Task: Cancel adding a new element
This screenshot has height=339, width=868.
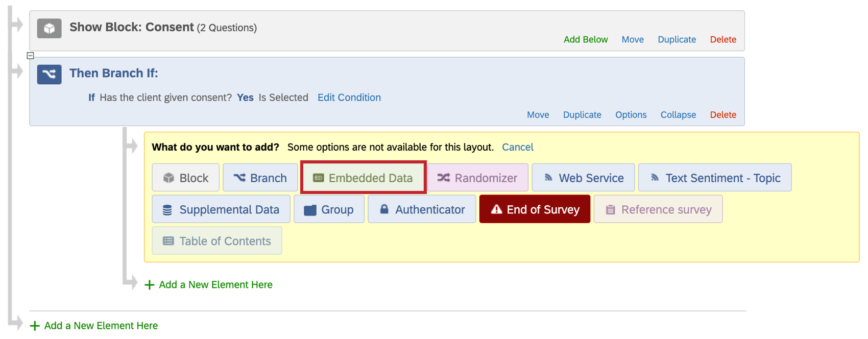Action: [517, 147]
